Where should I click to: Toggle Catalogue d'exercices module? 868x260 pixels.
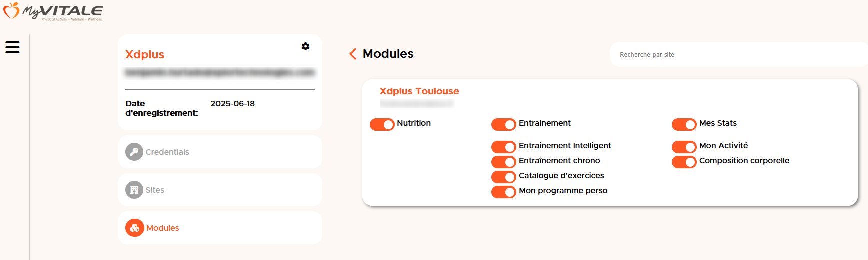click(x=504, y=177)
